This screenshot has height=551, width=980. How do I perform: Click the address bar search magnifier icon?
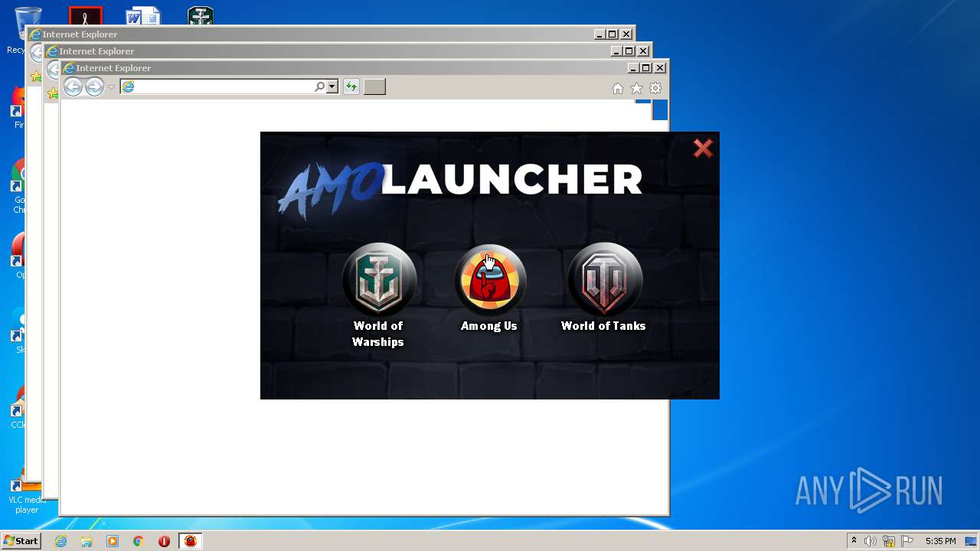(x=319, y=87)
